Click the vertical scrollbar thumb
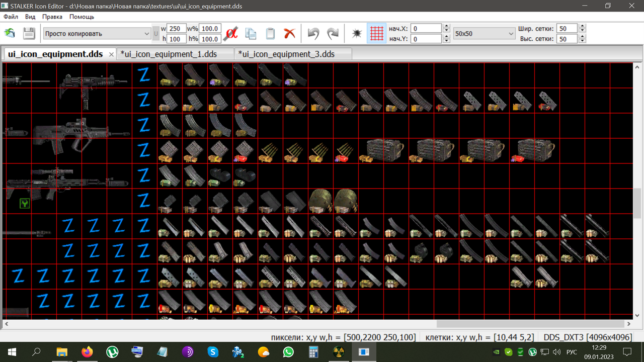Screen dimensions: 644x362 point(637,203)
